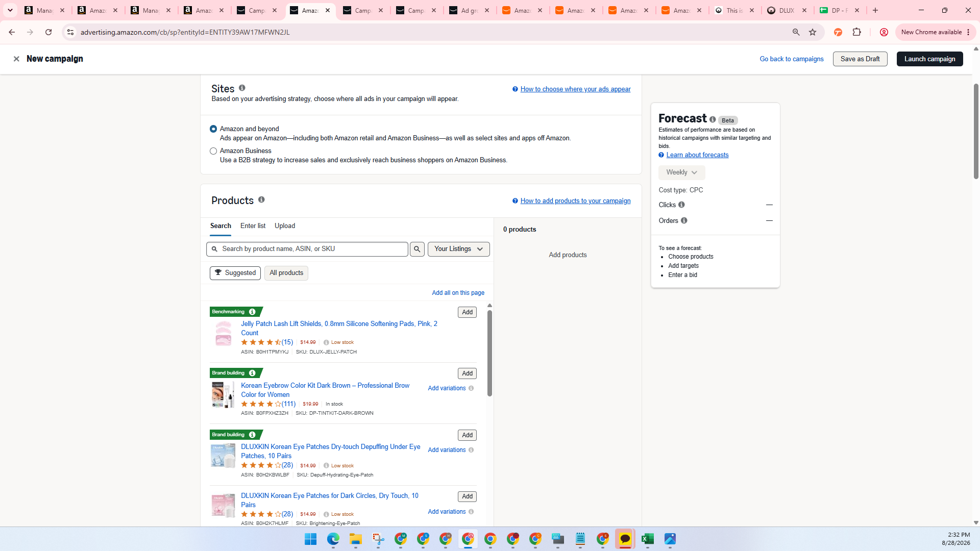Click Add variations for Dark Circles patches
Screen dimensions: 980x551
(x=447, y=512)
